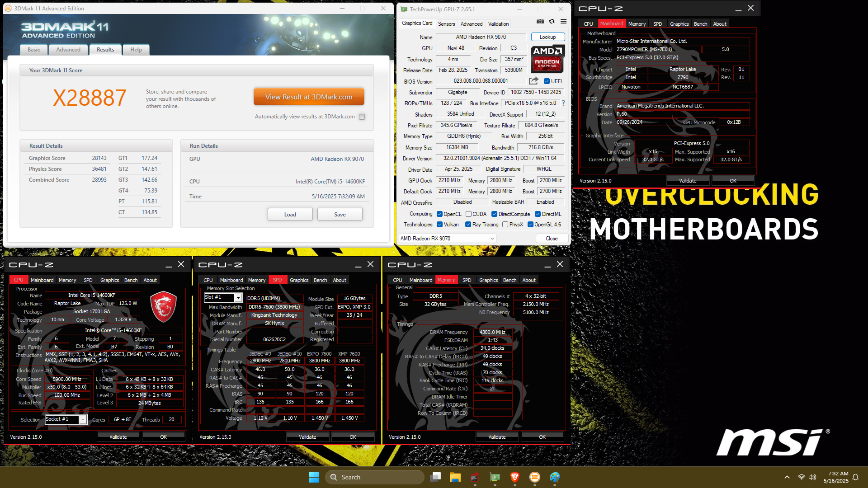
Task: Toggle the Vulkan checkbox
Action: coord(440,225)
